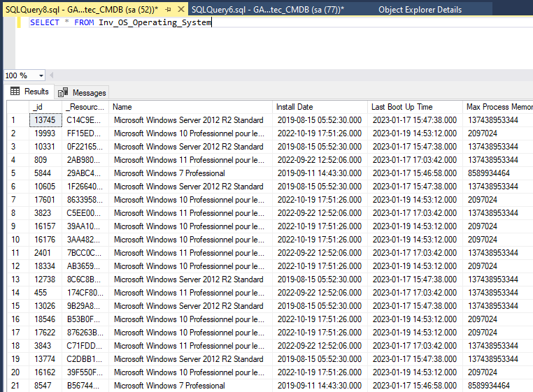533x392 pixels.
Task: Click resource cell 29ABC4...
Action: [x=85, y=173]
